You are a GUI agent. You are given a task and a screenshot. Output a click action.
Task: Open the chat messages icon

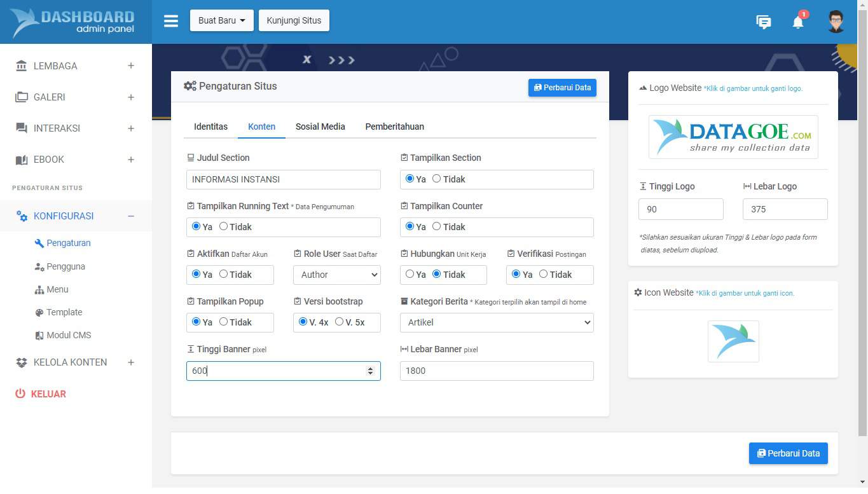[763, 22]
